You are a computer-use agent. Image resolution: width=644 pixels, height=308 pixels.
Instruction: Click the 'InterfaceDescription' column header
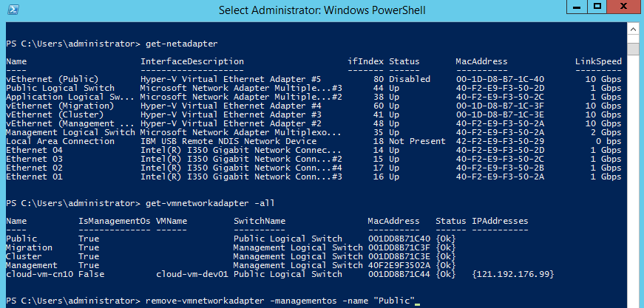(x=191, y=61)
